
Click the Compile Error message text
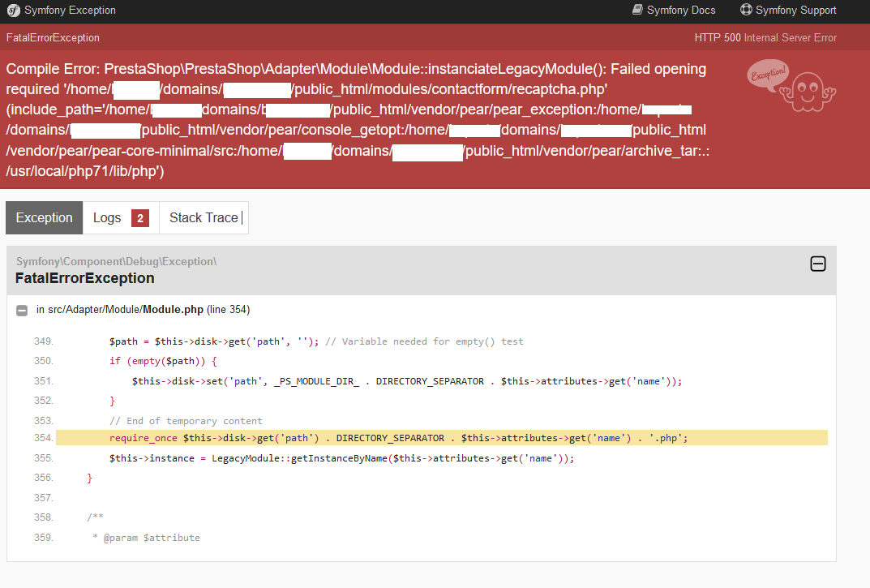tap(358, 120)
